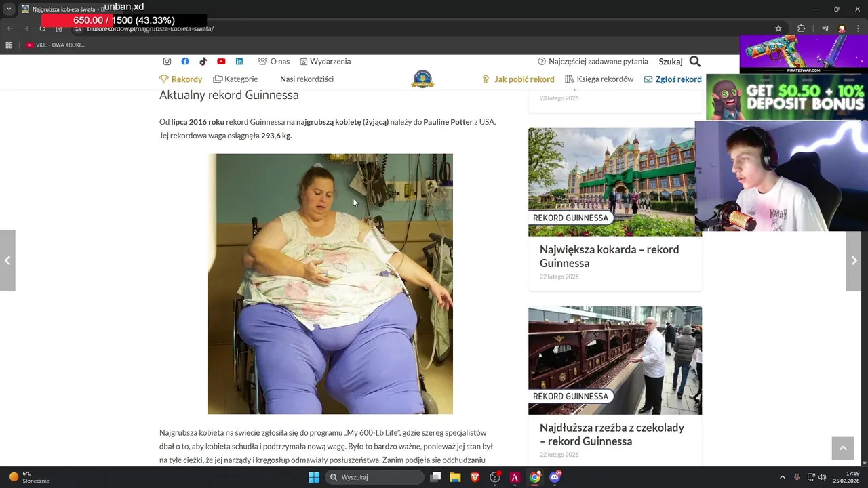Click microphone icon in system tray
868x488 pixels.
coord(797,477)
